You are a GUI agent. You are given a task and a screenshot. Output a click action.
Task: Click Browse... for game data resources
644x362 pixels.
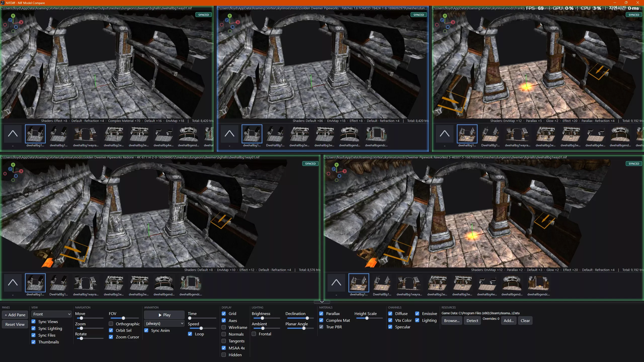tap(452, 321)
